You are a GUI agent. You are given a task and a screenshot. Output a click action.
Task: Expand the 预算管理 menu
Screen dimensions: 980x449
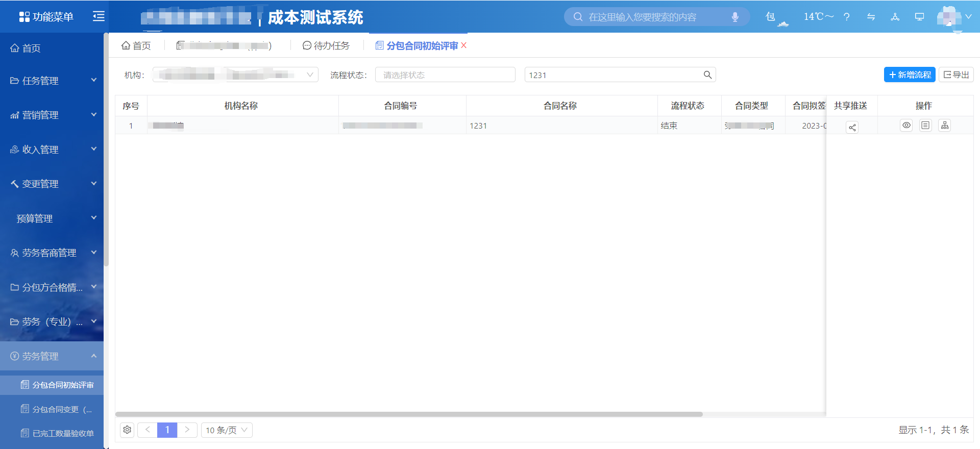[x=52, y=218]
